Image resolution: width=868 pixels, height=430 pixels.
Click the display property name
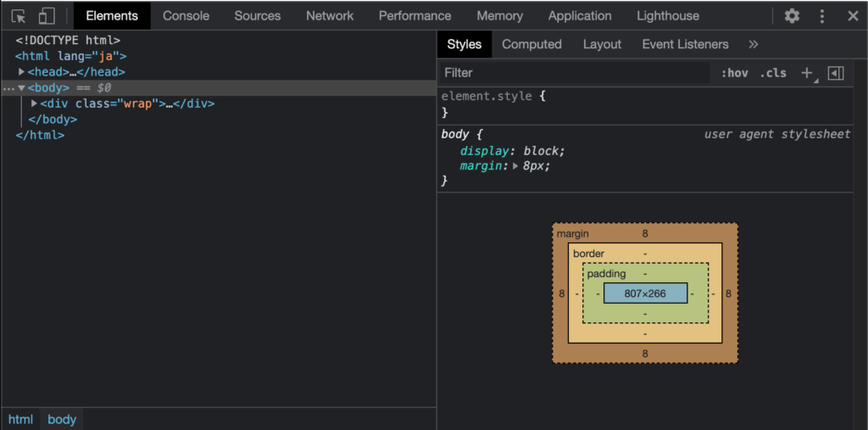(484, 151)
